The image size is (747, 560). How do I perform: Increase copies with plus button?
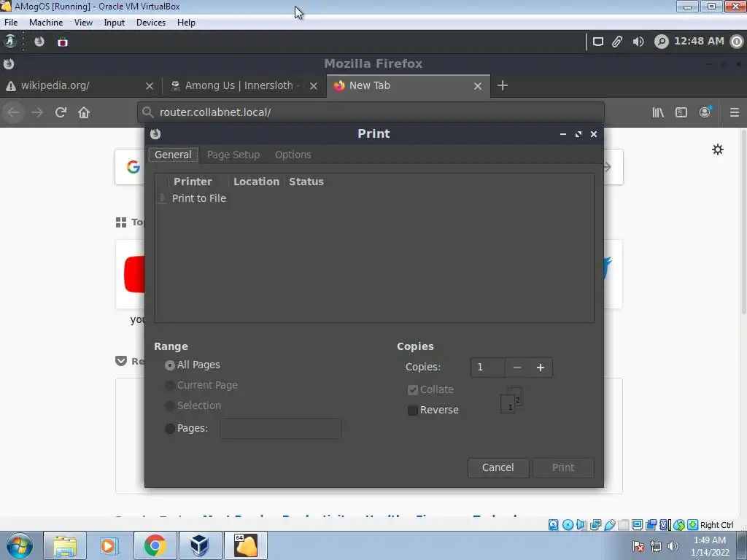541,367
